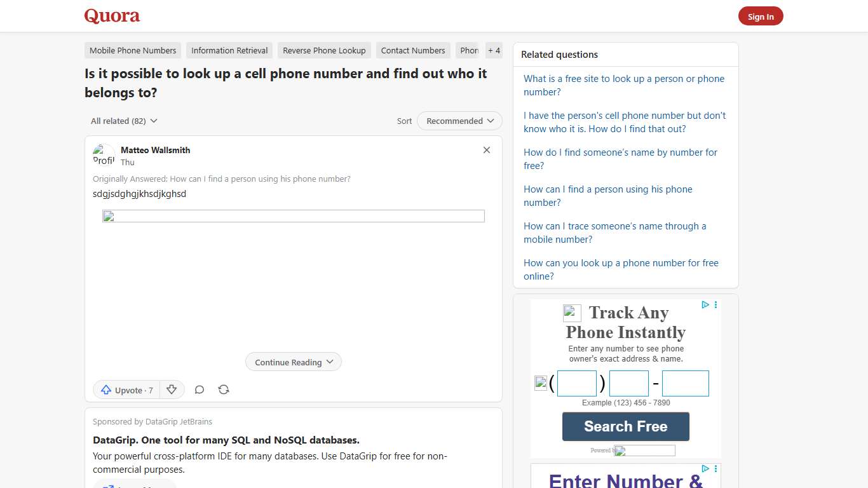Dismiss Matteo's answer with the X
The width and height of the screenshot is (868, 488).
point(486,150)
